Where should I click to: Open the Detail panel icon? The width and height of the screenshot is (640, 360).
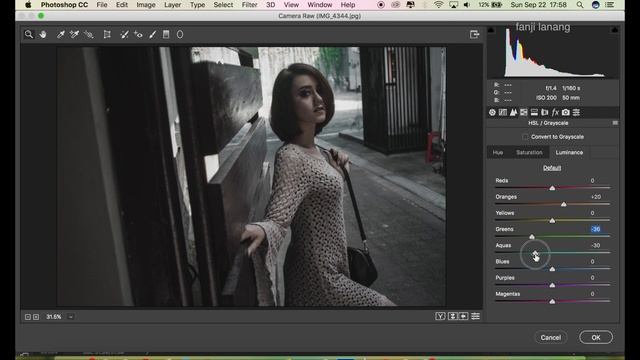(x=513, y=112)
